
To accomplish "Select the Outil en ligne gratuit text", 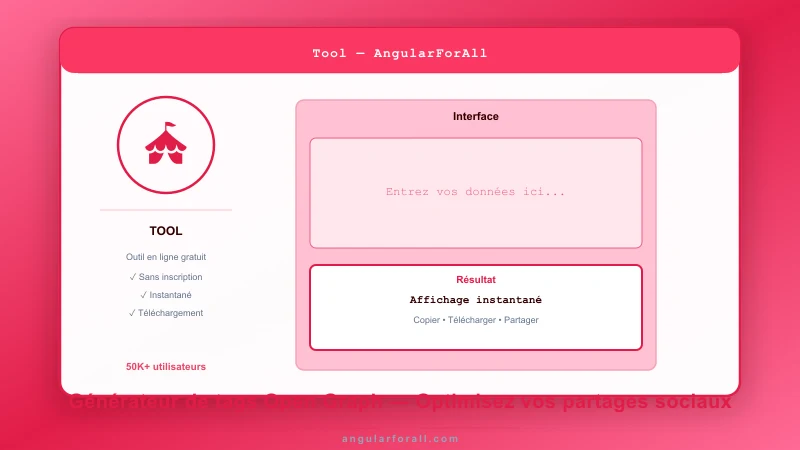I will (166, 257).
